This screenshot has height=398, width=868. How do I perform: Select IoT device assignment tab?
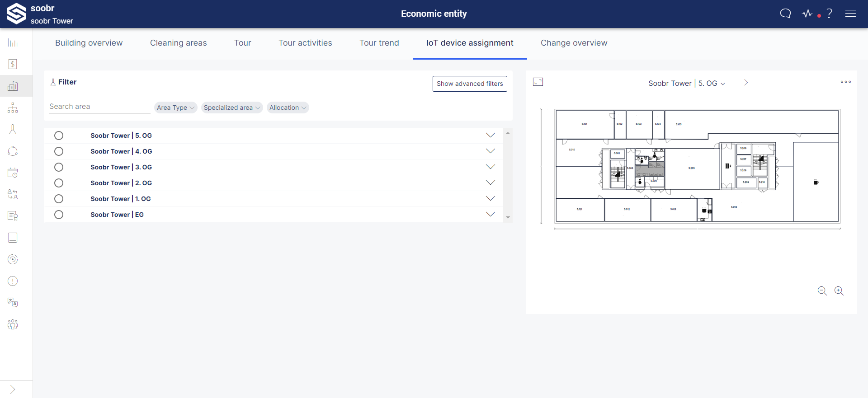click(x=470, y=43)
